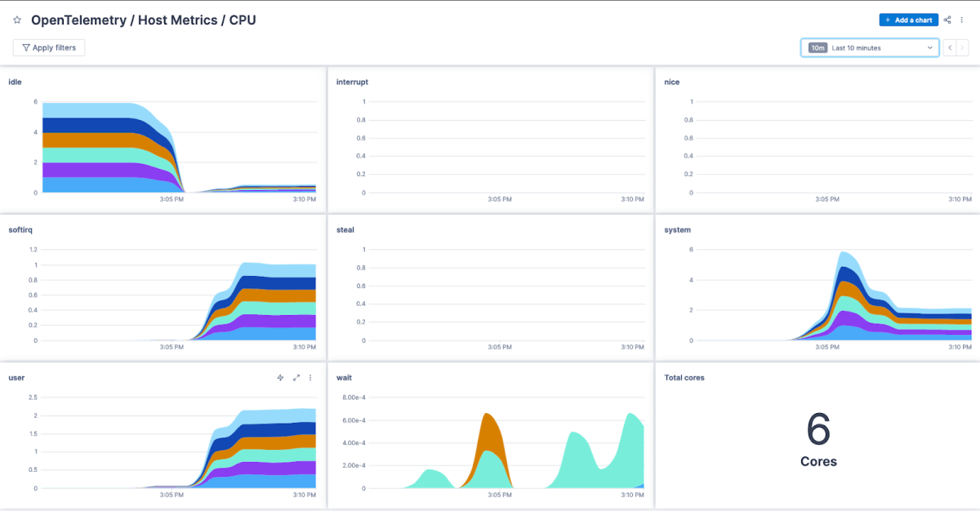
Task: Open the dashboard more options menu
Action: pyautogui.click(x=962, y=20)
